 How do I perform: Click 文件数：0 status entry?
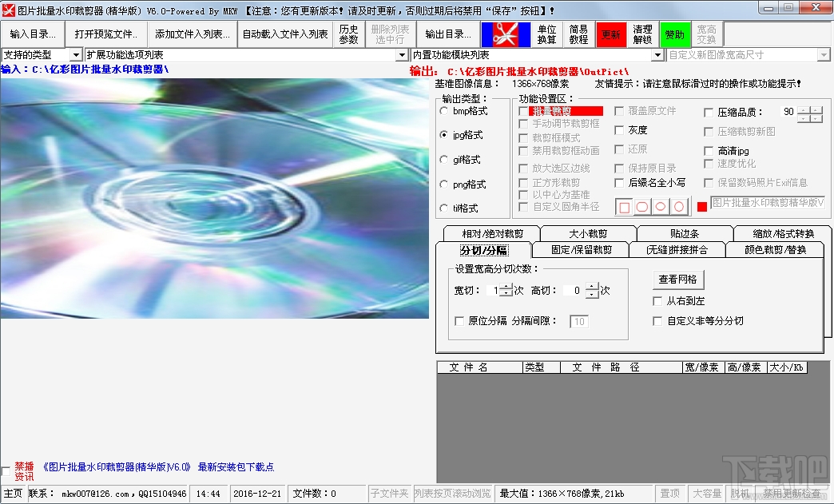(315, 494)
